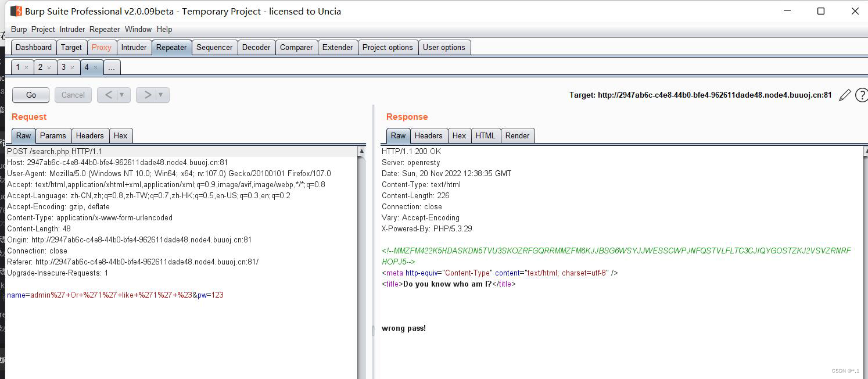This screenshot has height=379, width=868.
Task: Open the Repeater menu
Action: [x=105, y=29]
